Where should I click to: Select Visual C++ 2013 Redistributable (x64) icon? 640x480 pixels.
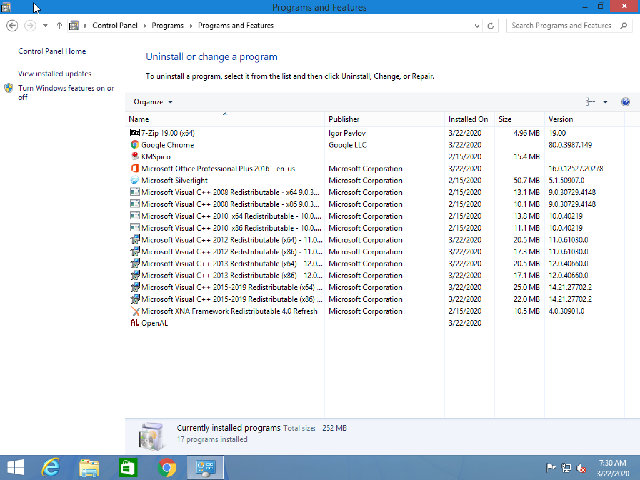pos(135,264)
